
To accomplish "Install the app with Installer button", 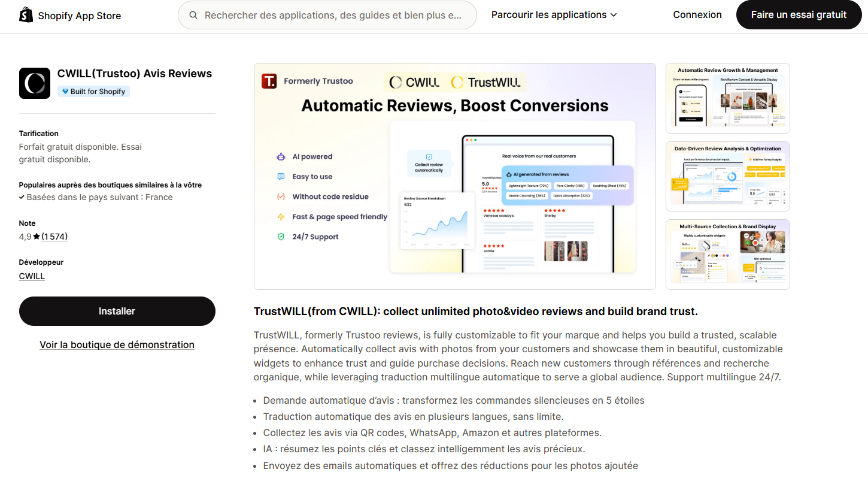I will [x=117, y=311].
